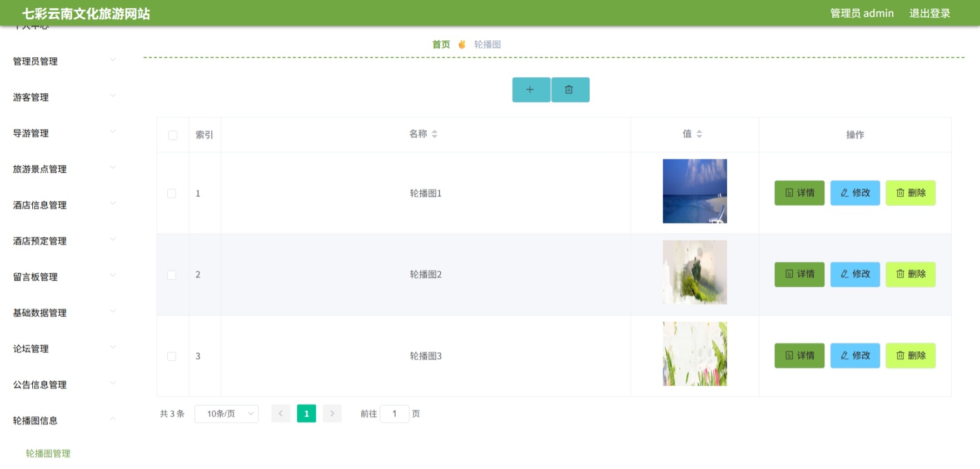Open the 10条/页 page size dropdown
Image resolution: width=980 pixels, height=469 pixels.
tap(226, 413)
